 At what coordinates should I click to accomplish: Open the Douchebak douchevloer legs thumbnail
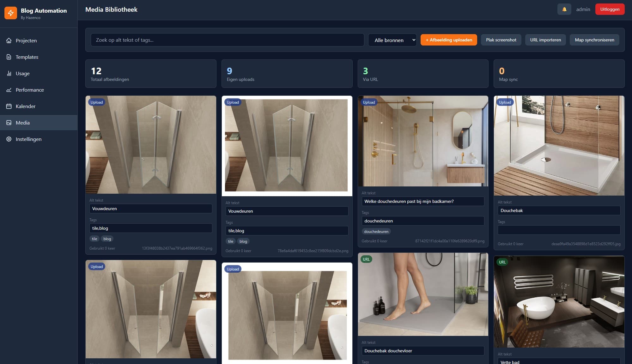(423, 294)
